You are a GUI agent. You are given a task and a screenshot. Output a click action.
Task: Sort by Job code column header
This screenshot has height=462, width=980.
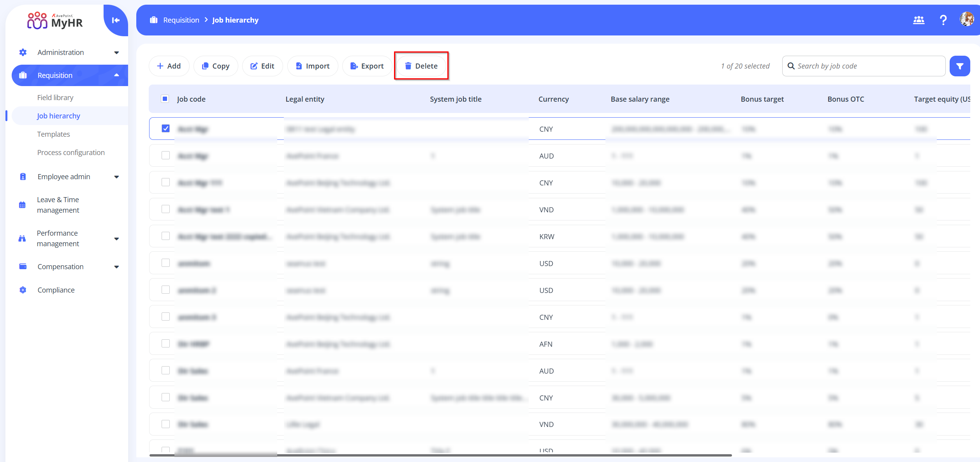pos(191,99)
